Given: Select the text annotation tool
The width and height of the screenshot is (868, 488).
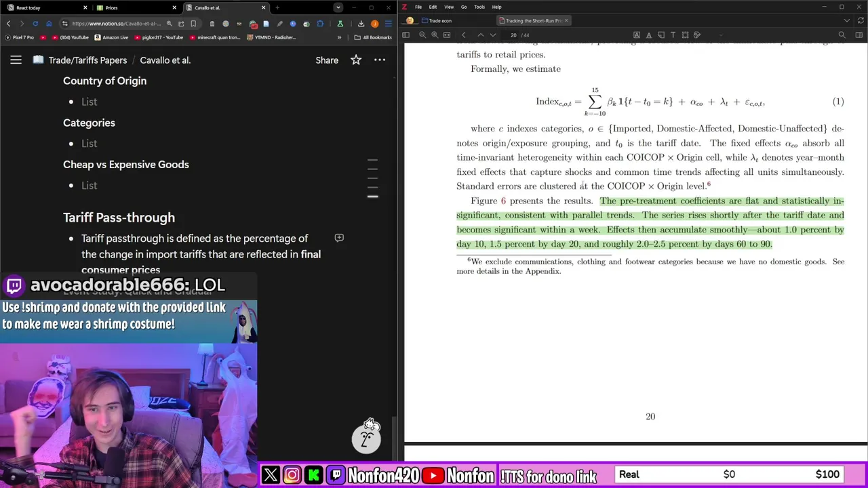Looking at the screenshot, I should click(x=673, y=35).
